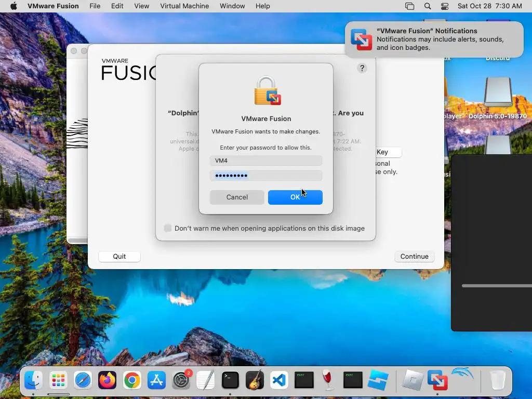Image resolution: width=532 pixels, height=399 pixels.
Task: Cancel the VMware Fusion password prompt
Action: tap(237, 197)
